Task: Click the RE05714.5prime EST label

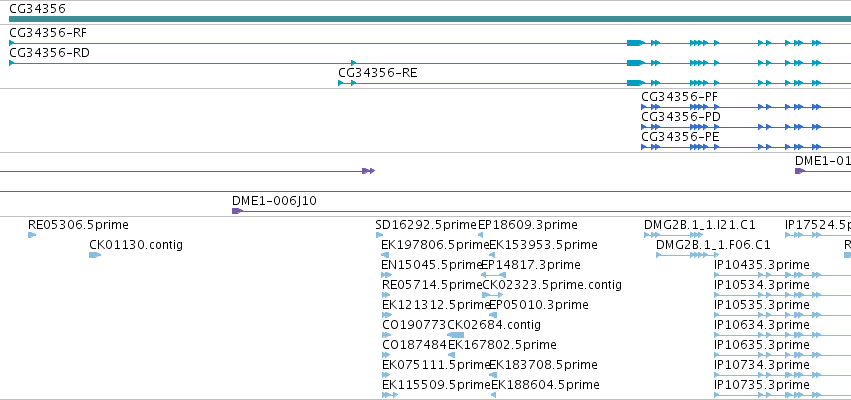Action: (x=432, y=285)
